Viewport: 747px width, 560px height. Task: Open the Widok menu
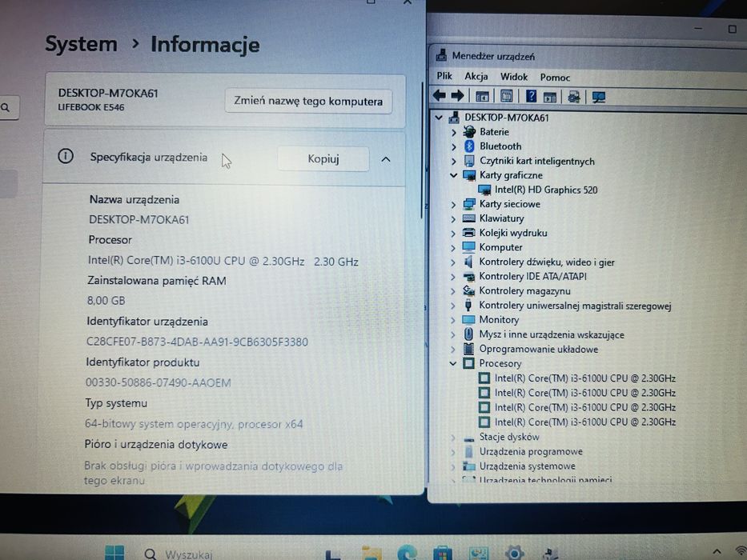513,77
